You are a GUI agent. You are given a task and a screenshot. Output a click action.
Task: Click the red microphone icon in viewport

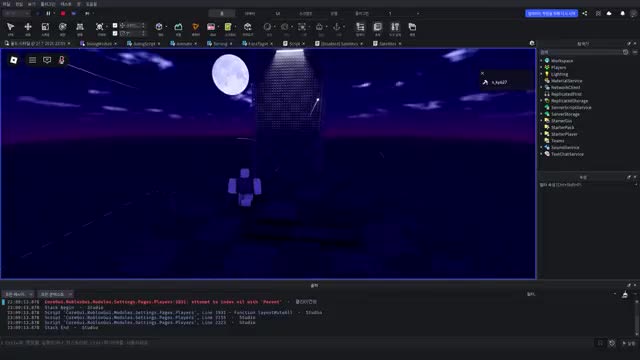click(62, 60)
